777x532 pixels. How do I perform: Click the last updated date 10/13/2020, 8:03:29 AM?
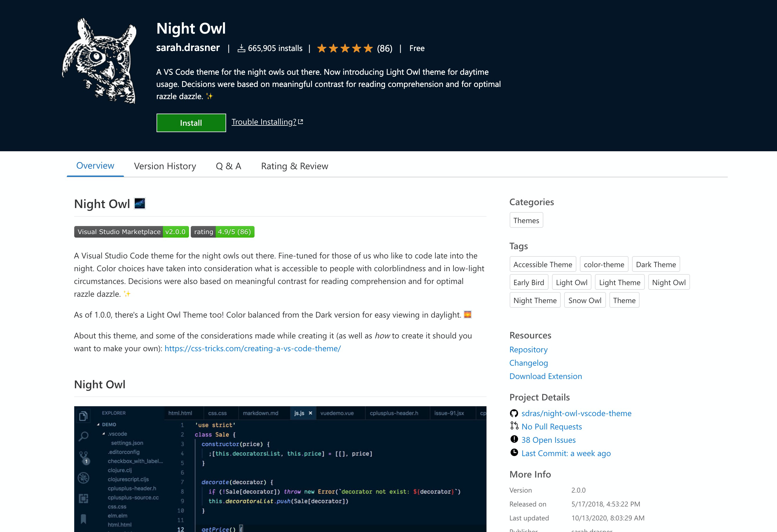608,518
